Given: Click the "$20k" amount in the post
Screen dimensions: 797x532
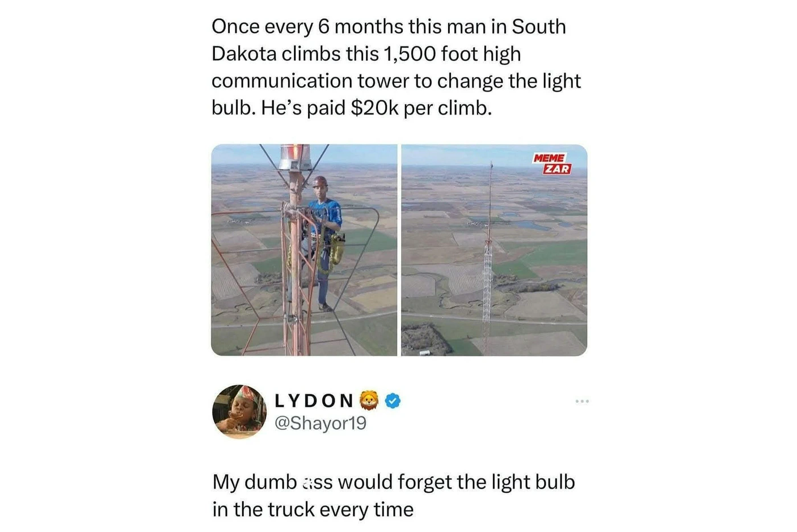Looking at the screenshot, I should (375, 108).
